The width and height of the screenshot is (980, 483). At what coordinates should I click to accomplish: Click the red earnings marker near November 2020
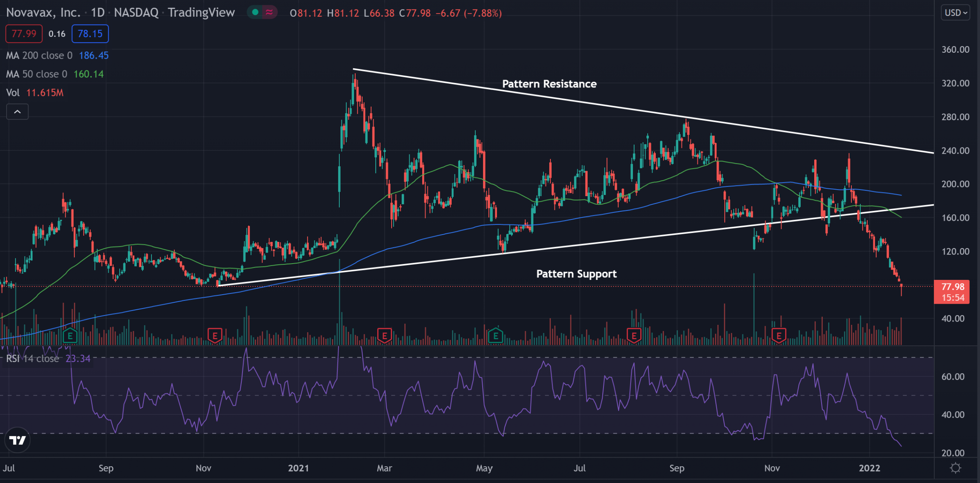tap(215, 336)
